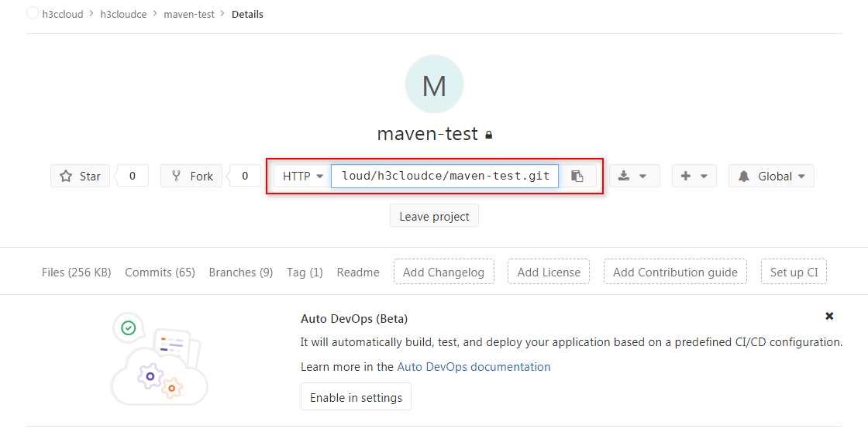Screen dimensions: 868x432
Task: Fork the maven-test project
Action: coord(191,176)
